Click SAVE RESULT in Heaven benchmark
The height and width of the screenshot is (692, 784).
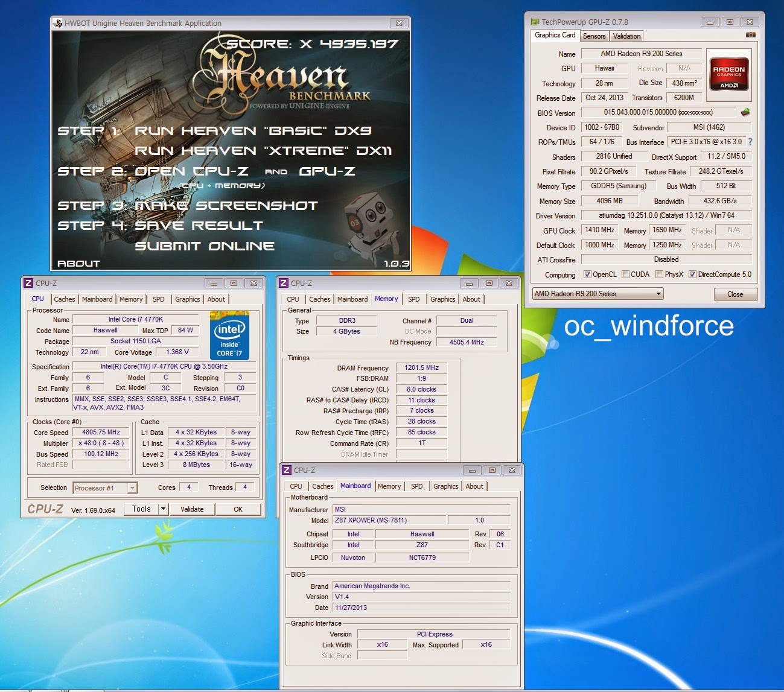[199, 226]
